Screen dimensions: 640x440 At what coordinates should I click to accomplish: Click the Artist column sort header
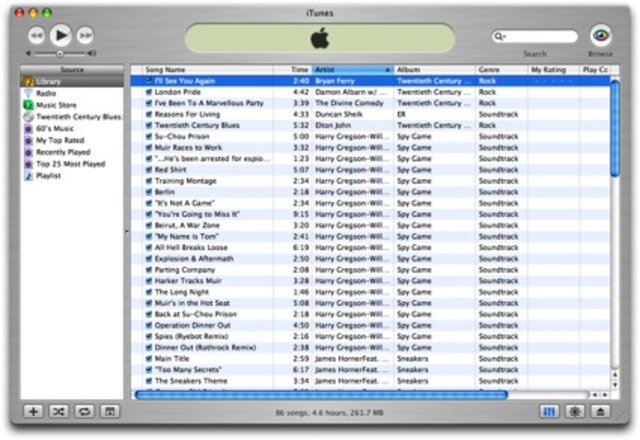pyautogui.click(x=353, y=70)
